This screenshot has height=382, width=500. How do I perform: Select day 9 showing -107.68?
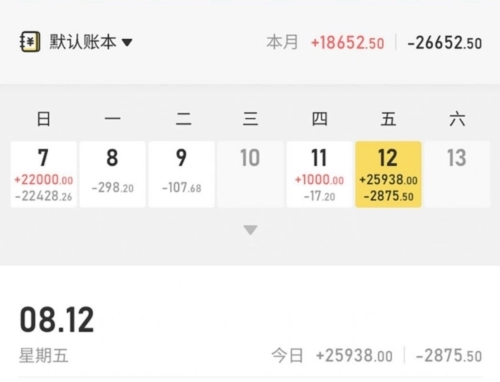click(x=182, y=174)
